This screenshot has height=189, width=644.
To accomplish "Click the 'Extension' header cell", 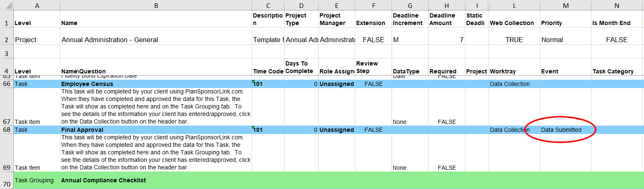I will coord(373,19).
